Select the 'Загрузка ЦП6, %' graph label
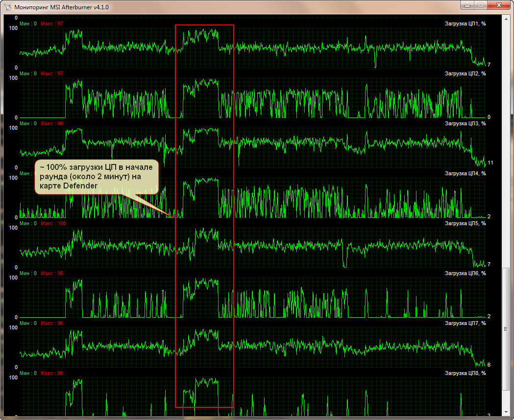 click(x=465, y=273)
